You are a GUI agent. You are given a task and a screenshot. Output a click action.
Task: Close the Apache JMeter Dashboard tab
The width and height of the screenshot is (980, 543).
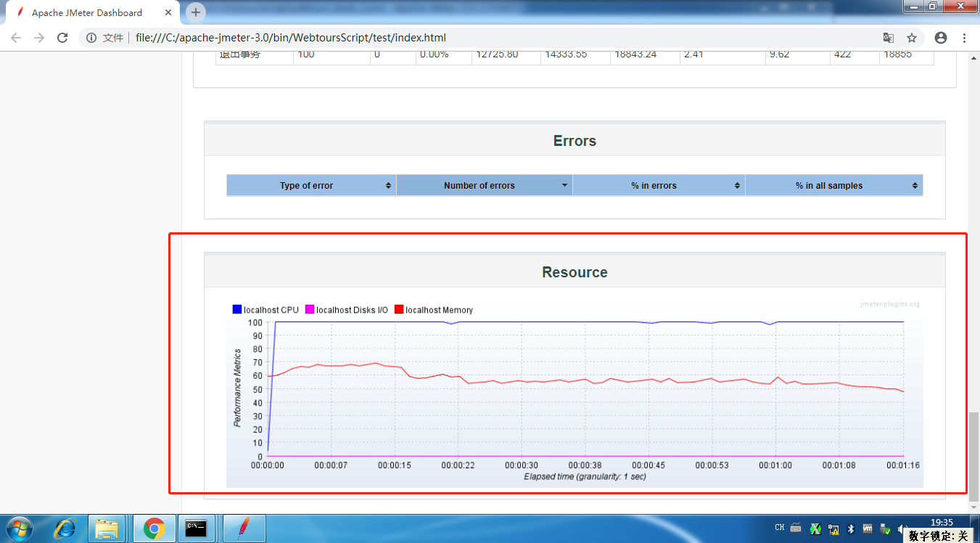pos(168,12)
